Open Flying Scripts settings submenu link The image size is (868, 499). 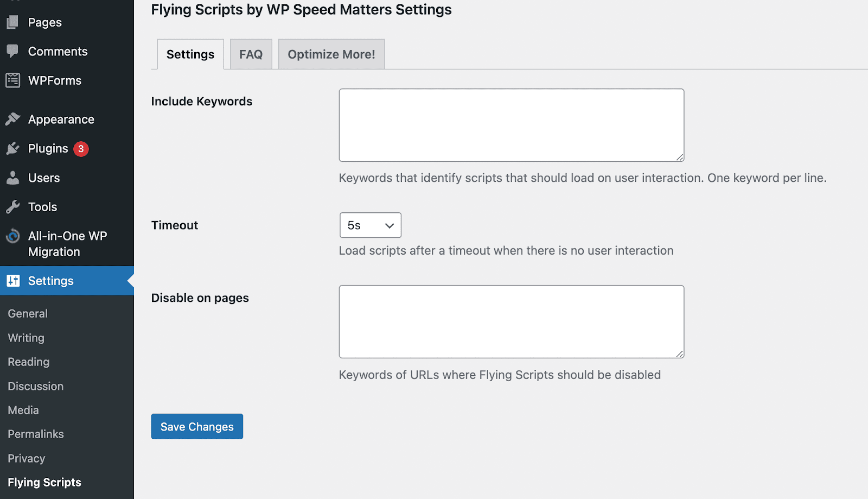tap(44, 482)
